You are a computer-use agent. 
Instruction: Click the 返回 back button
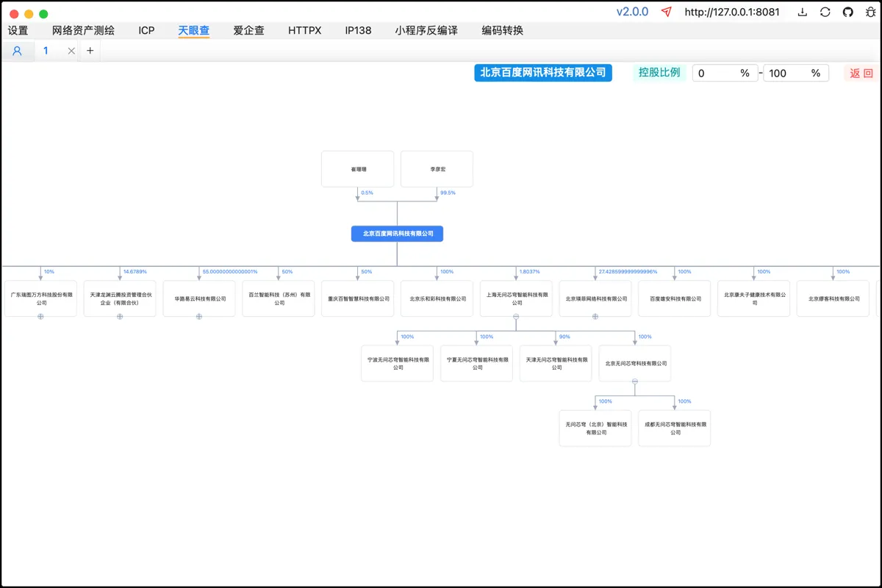(861, 73)
